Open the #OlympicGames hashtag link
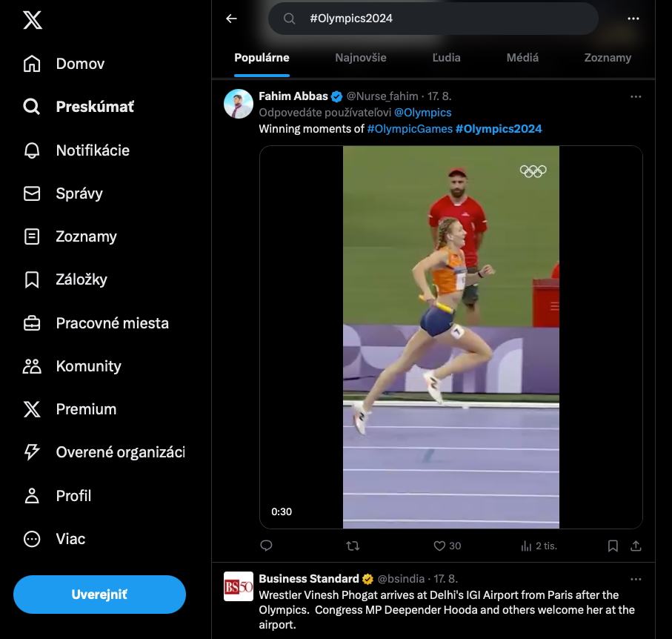The height and width of the screenshot is (639, 672). coord(410,129)
